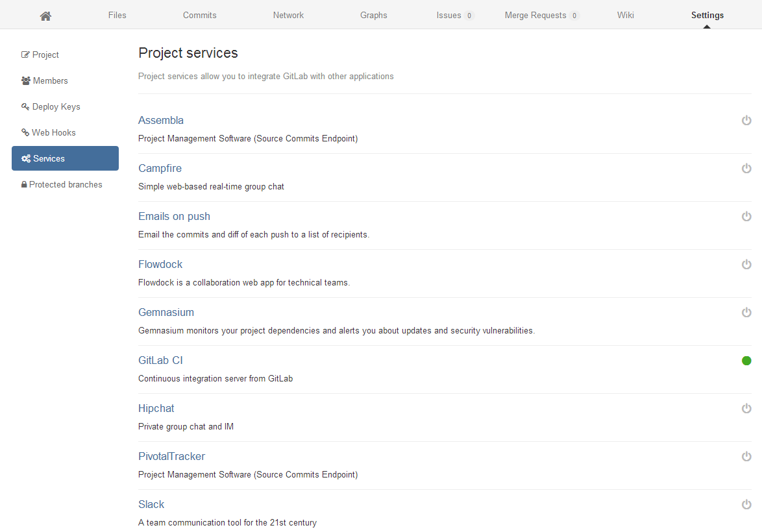Click the power icon on the Hipchat row
Image resolution: width=762 pixels, height=532 pixels.
(x=746, y=408)
